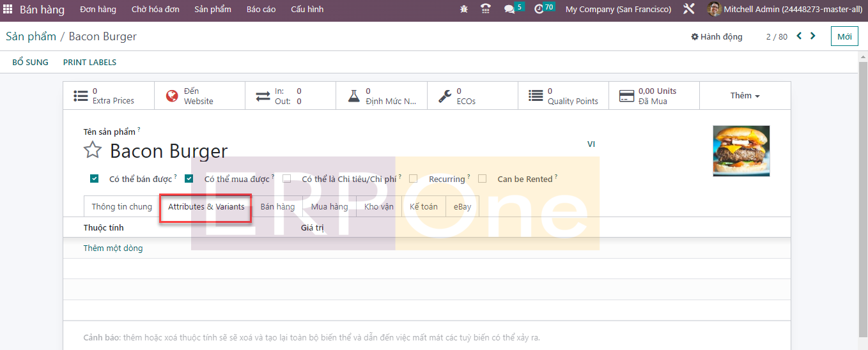The height and width of the screenshot is (350, 868).
Task: Click the Bacon Burger product image
Action: pos(741,151)
